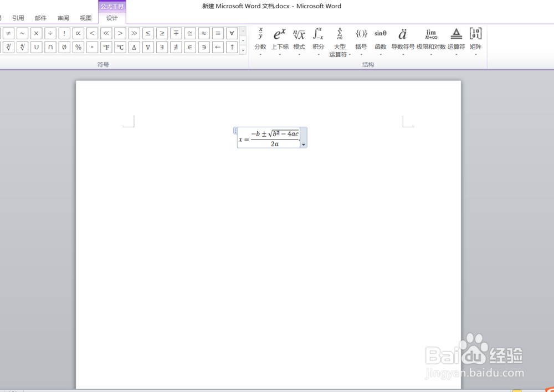Open the 积分 (Integral) structure menu
Image resolution: width=554 pixels, height=392 pixels.
(x=319, y=42)
